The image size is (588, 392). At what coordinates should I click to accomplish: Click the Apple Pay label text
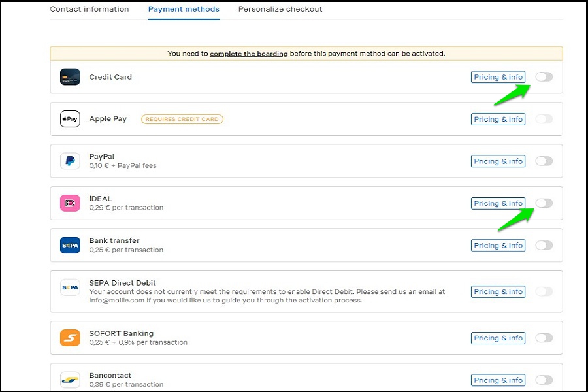pos(108,119)
